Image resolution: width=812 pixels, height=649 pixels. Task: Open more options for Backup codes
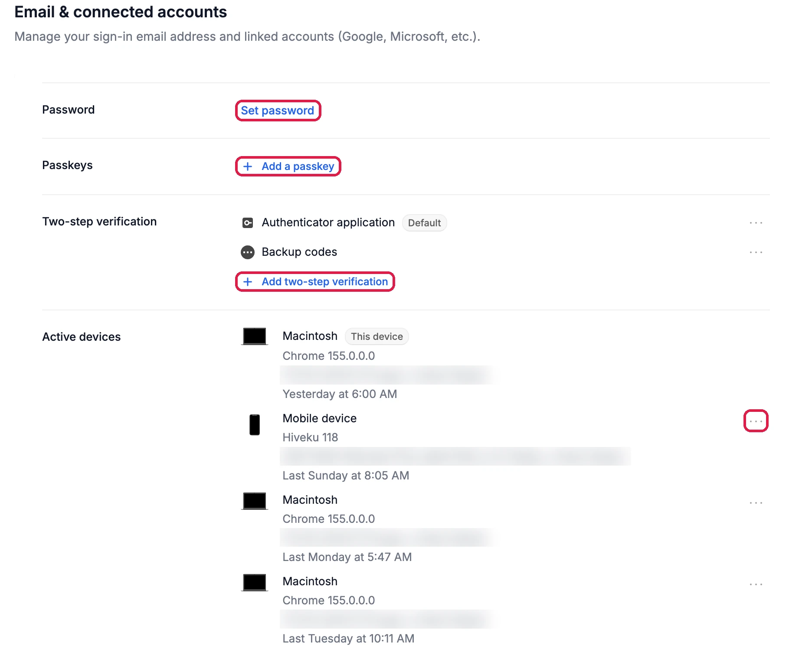click(756, 252)
